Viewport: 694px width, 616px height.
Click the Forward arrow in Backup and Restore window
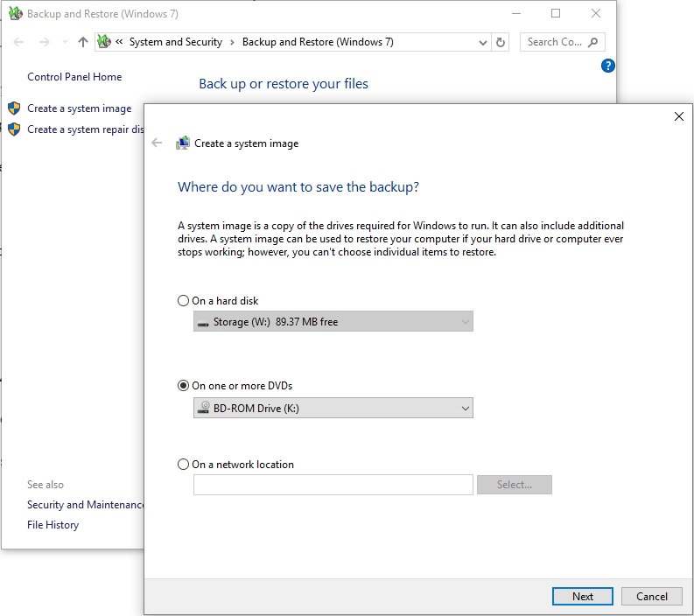(45, 42)
